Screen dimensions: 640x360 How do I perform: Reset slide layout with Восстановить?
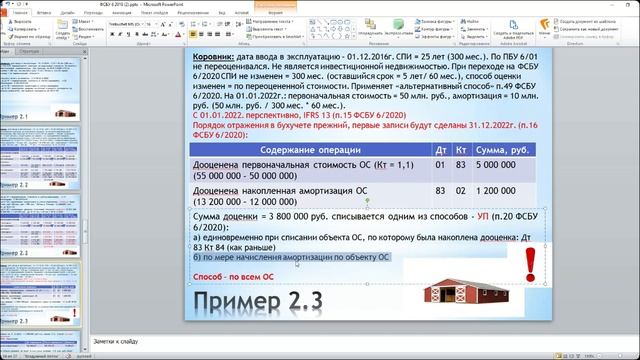(x=88, y=29)
